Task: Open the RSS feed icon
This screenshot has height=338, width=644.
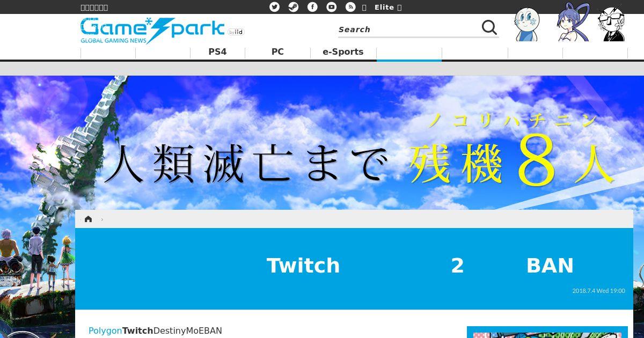Action: (x=350, y=7)
